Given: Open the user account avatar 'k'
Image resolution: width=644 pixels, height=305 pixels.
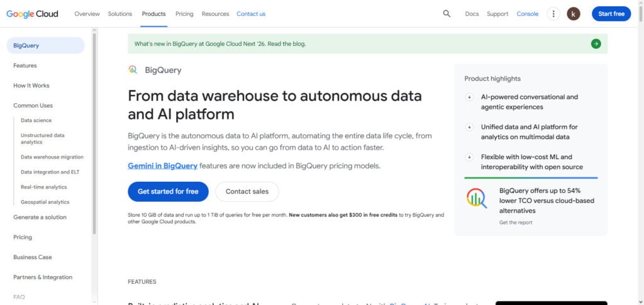Looking at the screenshot, I should click(574, 14).
